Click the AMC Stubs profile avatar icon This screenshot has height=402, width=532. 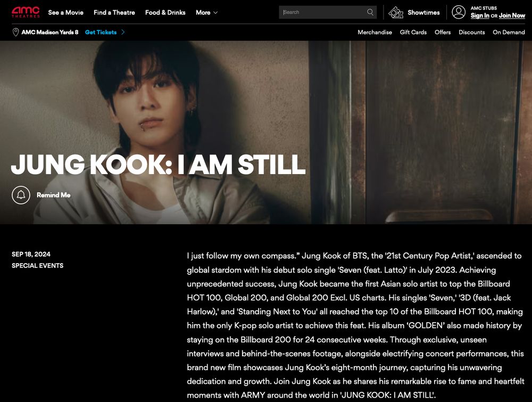(x=459, y=12)
